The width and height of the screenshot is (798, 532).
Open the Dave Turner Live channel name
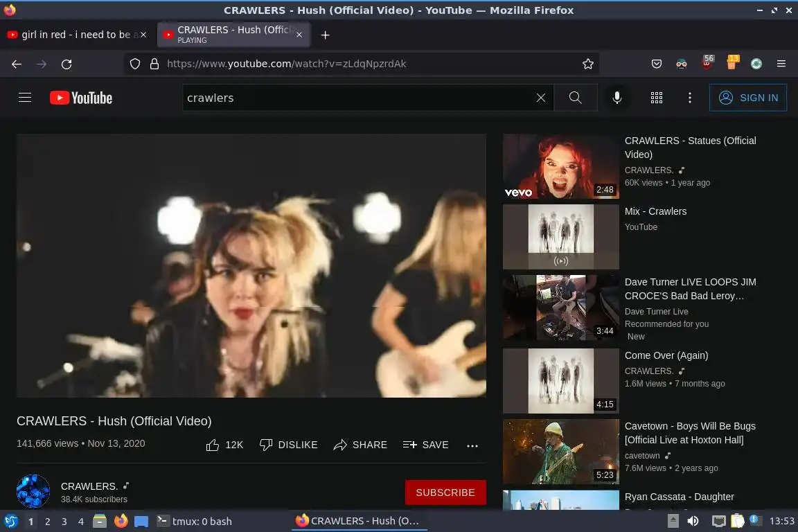tap(656, 312)
